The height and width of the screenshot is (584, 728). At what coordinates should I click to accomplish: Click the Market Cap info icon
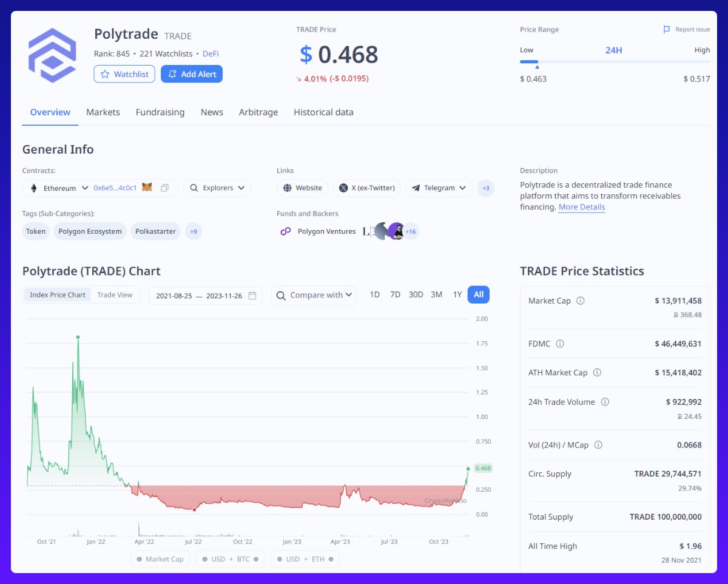tap(581, 301)
